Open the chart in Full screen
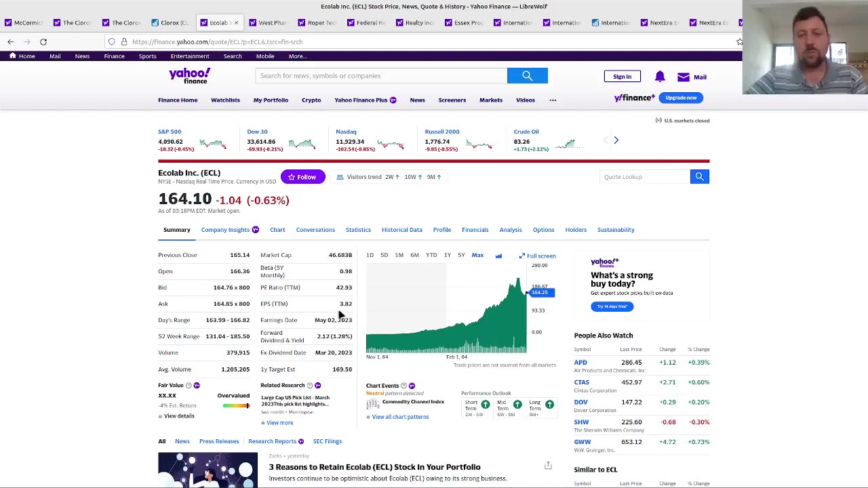This screenshot has width=868, height=488. 537,256
